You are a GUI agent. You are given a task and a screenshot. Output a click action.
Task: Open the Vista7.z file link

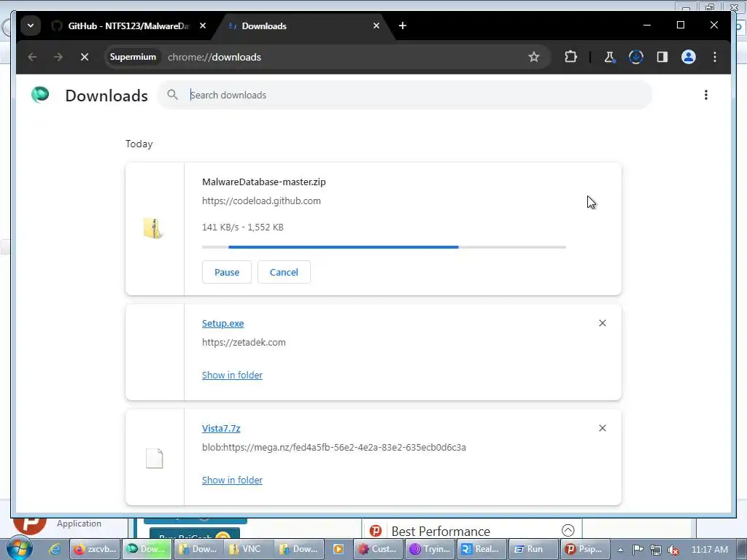pos(221,429)
